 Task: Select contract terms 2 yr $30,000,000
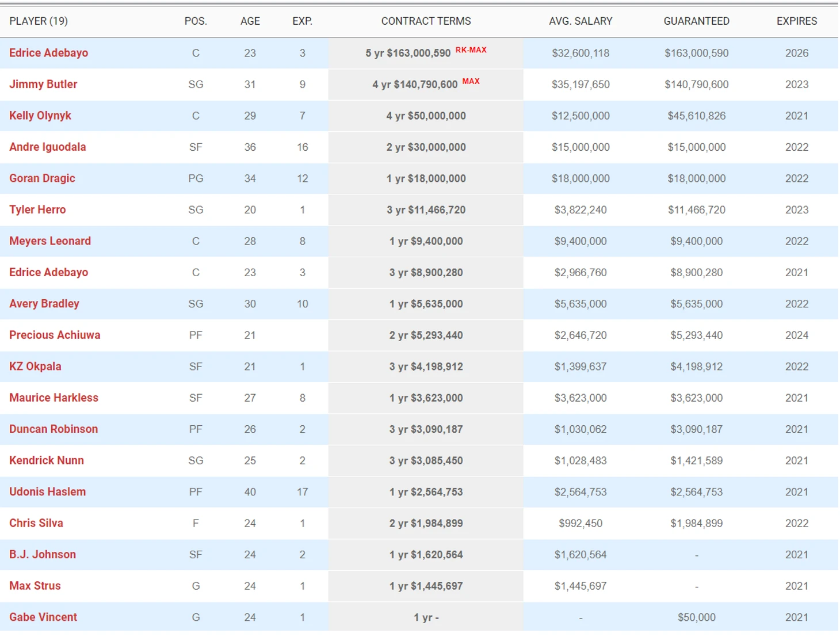(426, 147)
